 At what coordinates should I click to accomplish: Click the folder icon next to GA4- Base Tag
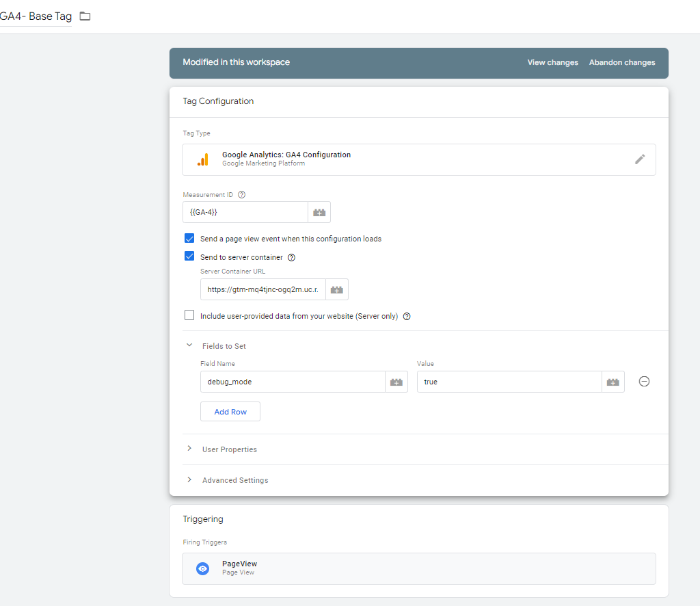[85, 16]
